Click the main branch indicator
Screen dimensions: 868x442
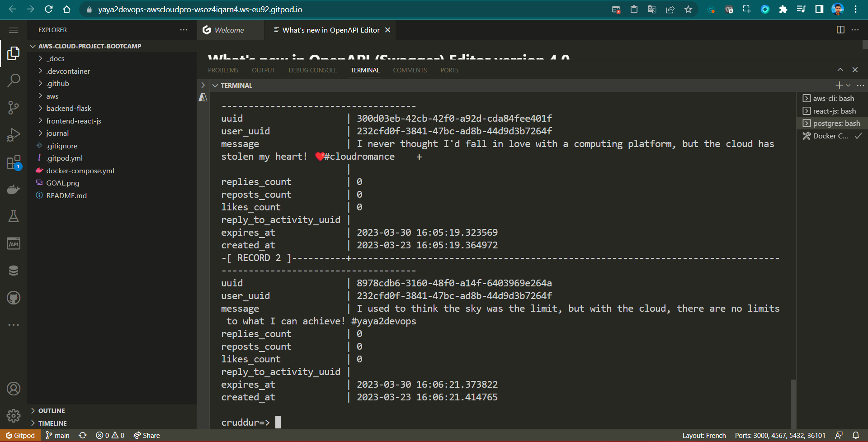coord(57,435)
